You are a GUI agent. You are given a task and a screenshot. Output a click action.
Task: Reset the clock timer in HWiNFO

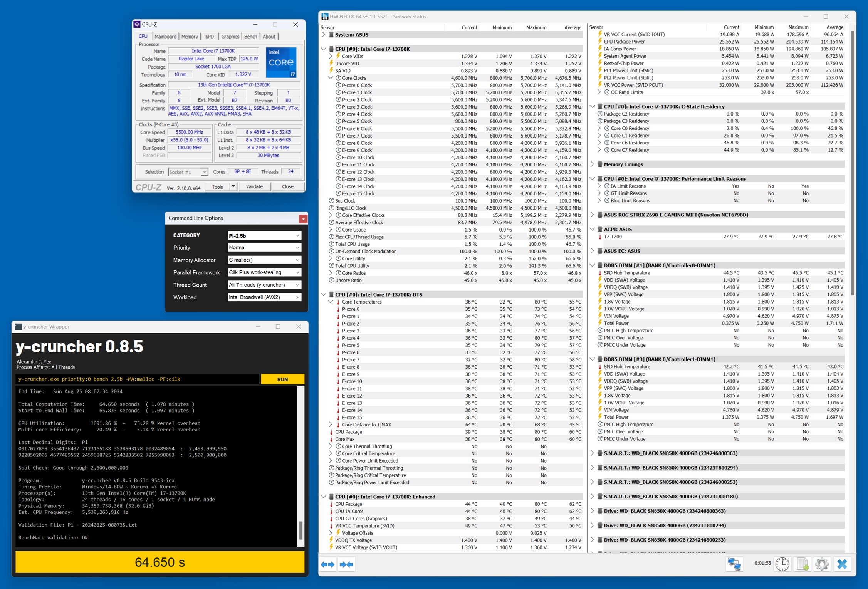782,564
